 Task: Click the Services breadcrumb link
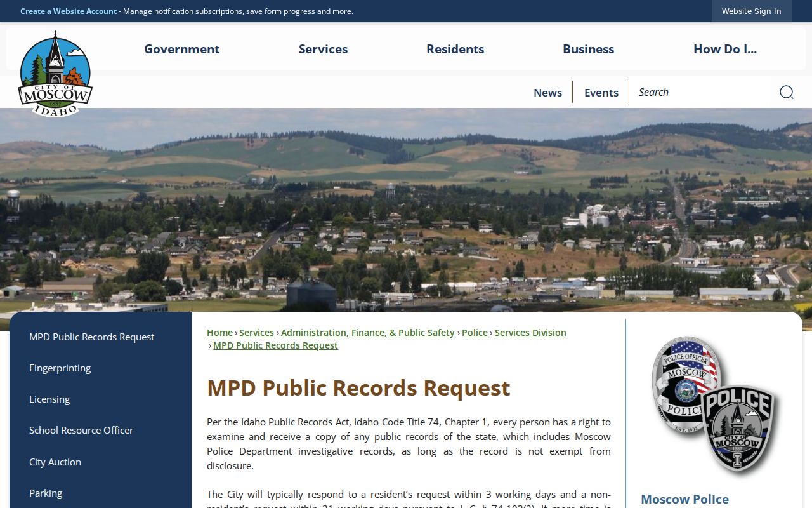click(x=256, y=333)
